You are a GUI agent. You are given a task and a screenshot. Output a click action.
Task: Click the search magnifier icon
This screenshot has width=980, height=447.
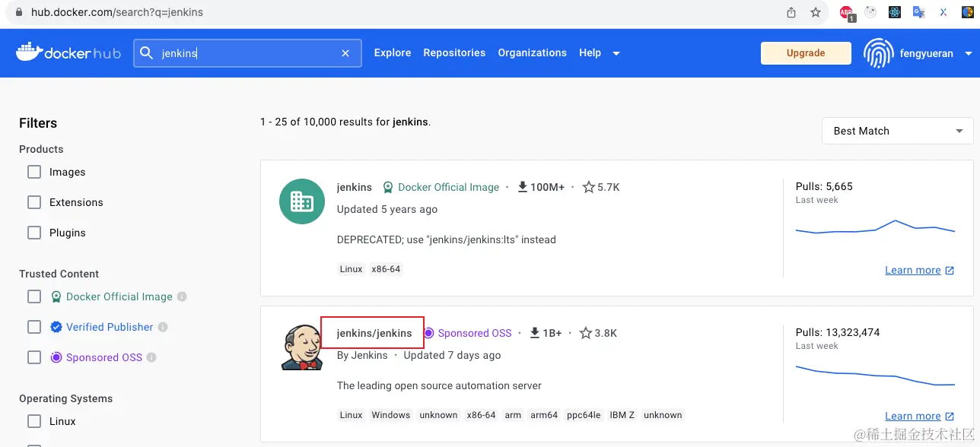click(147, 53)
